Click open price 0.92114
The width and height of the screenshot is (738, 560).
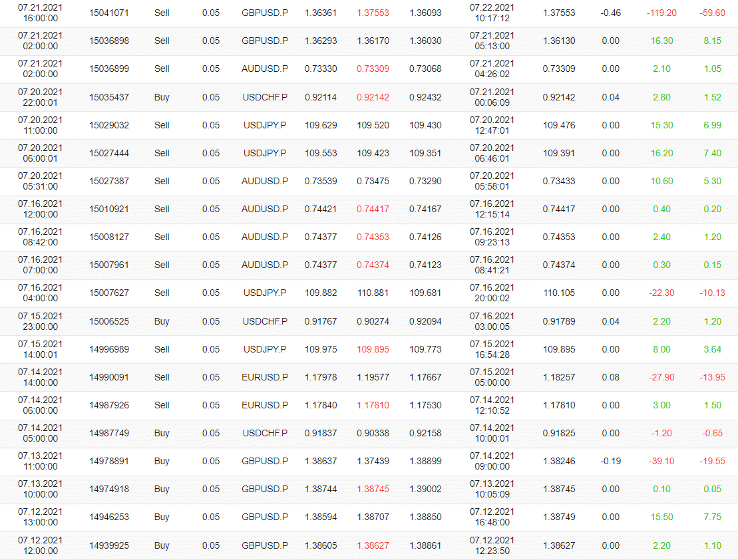pos(321,97)
